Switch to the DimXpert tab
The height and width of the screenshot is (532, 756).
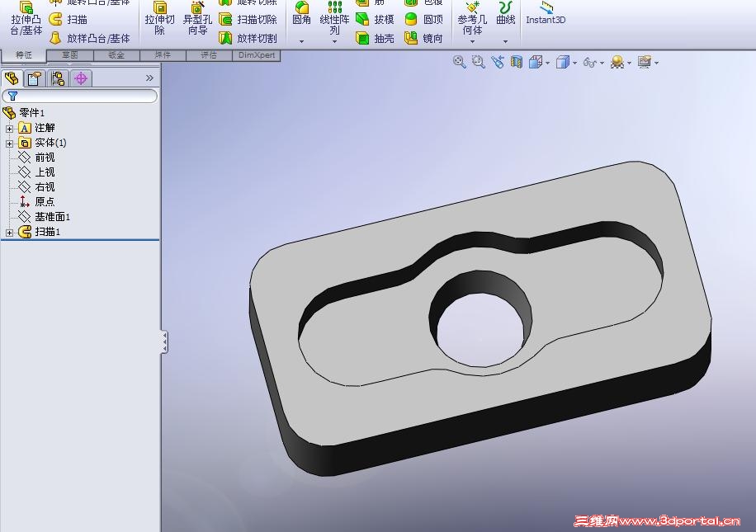pos(257,55)
